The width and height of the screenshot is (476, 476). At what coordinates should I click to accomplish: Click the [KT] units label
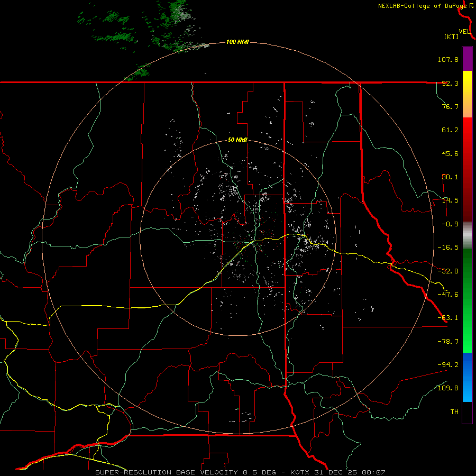point(452,36)
